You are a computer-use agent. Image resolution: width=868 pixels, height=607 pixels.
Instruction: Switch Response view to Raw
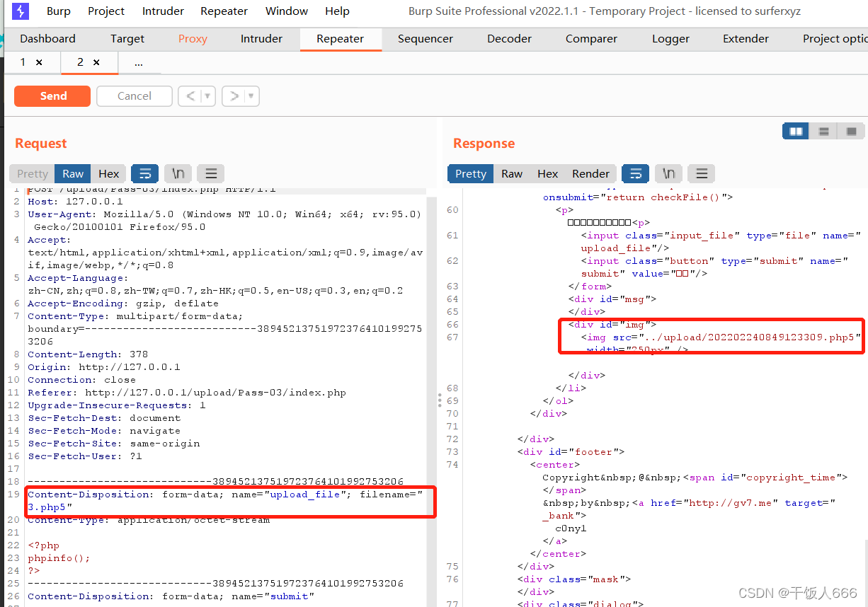click(x=512, y=173)
